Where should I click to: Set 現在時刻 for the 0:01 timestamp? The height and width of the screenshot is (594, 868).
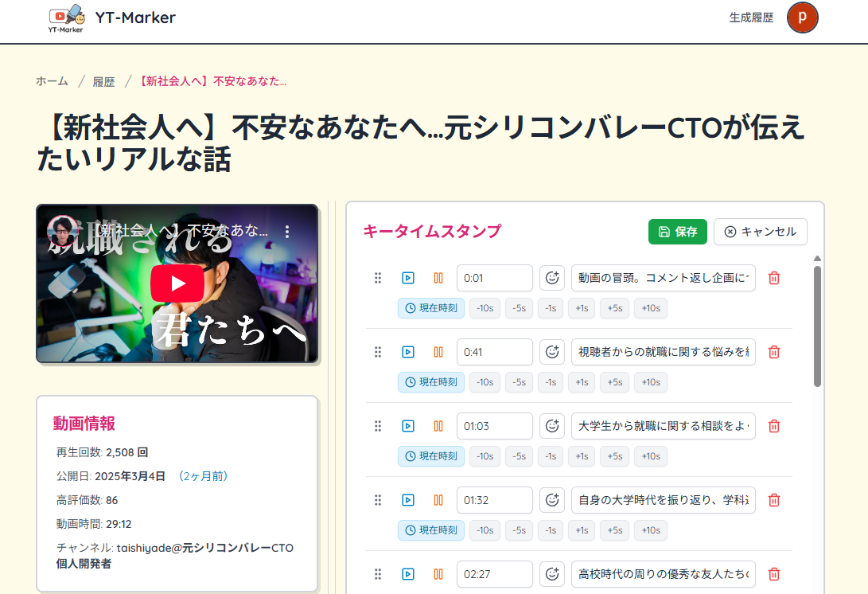click(x=430, y=308)
